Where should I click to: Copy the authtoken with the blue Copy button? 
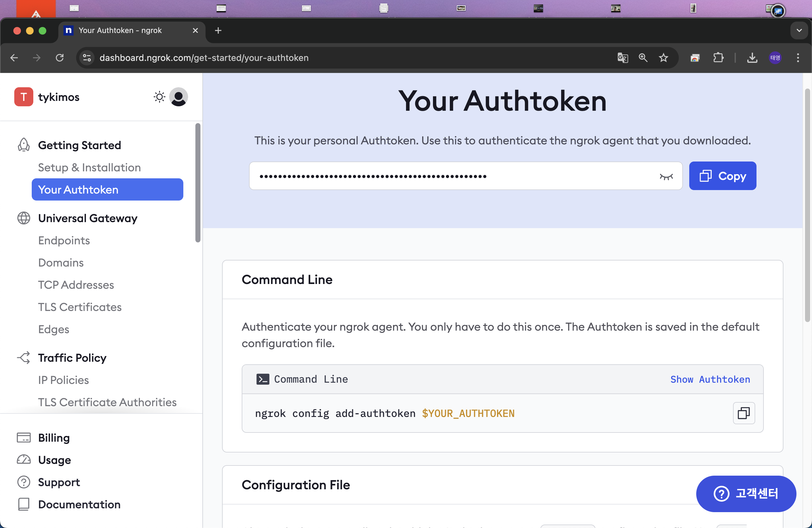pyautogui.click(x=723, y=176)
